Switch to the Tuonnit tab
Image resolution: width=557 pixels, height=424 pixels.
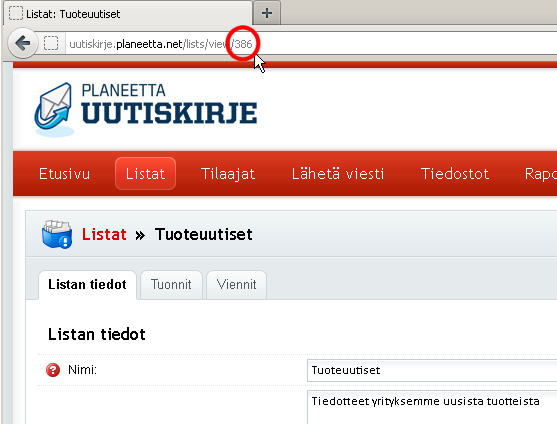tap(171, 284)
